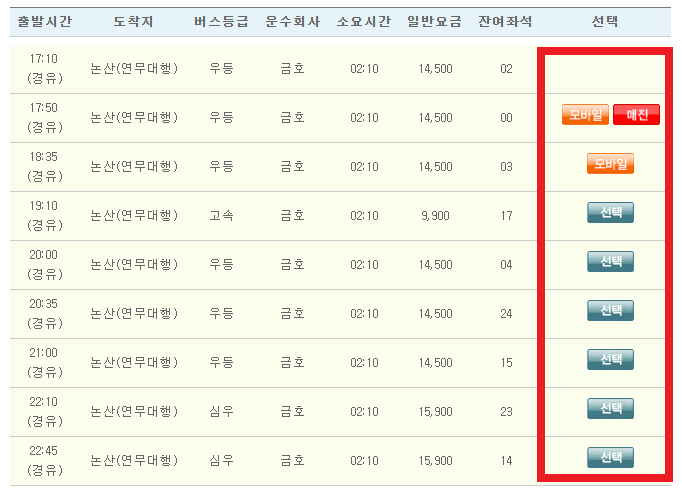The height and width of the screenshot is (492, 682).
Task: Pick the 21:00 bus using 선택 button
Action: 610,359
